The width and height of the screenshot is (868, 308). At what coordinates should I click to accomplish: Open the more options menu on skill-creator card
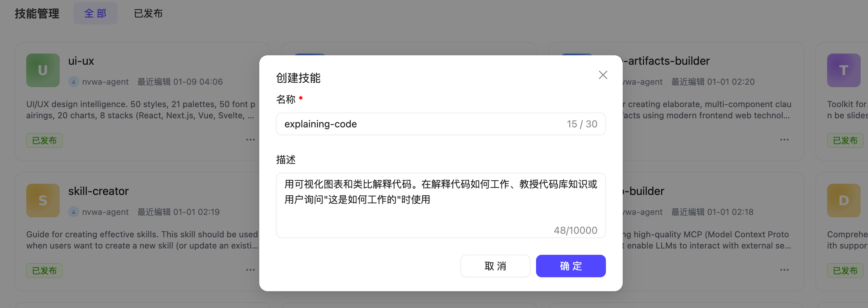coord(250,270)
